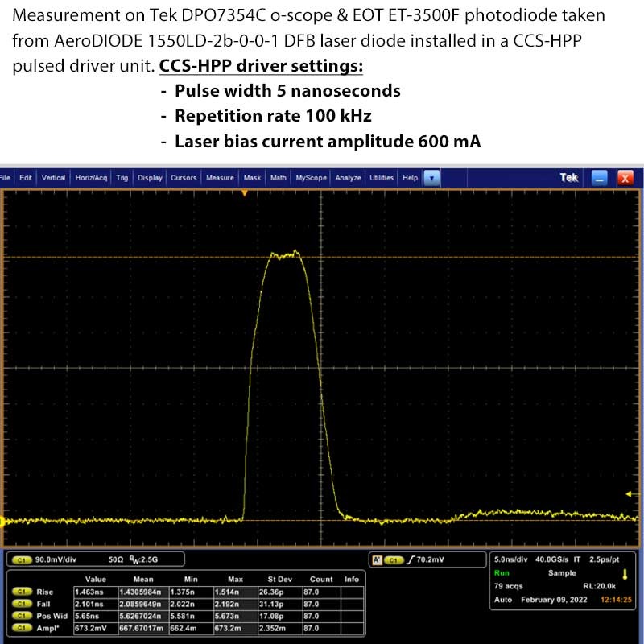Open the Cursors menu
The height and width of the screenshot is (644, 644).
pyautogui.click(x=184, y=178)
